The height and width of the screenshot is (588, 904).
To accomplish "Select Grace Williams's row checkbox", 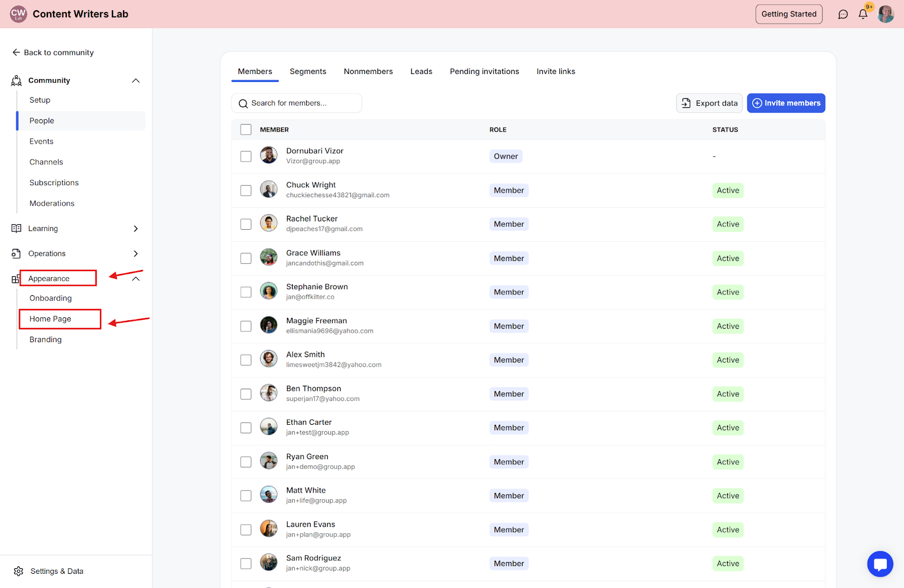I will [246, 258].
